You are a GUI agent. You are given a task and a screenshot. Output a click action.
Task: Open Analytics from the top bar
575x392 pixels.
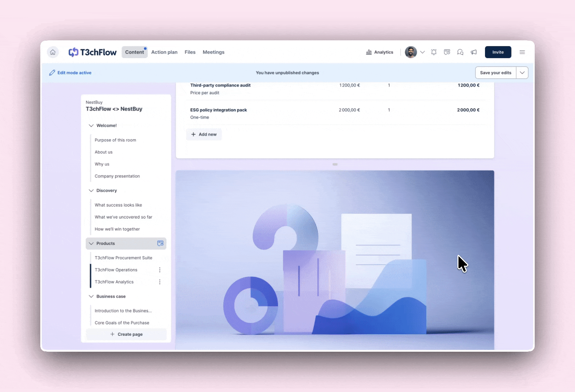pyautogui.click(x=380, y=52)
